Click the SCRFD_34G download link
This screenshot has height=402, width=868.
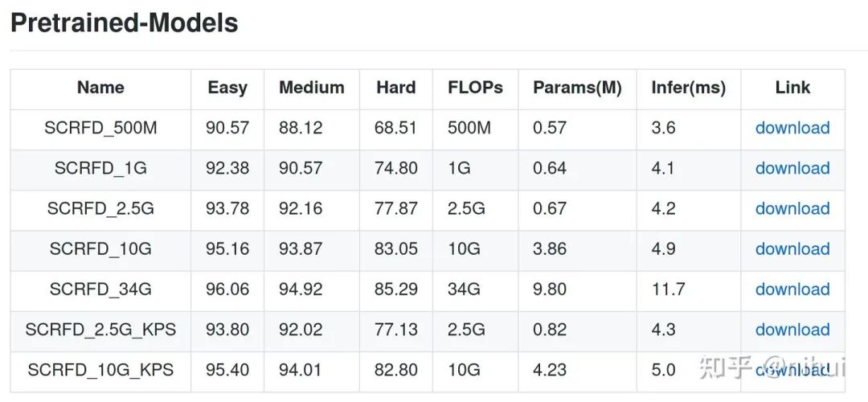point(792,289)
